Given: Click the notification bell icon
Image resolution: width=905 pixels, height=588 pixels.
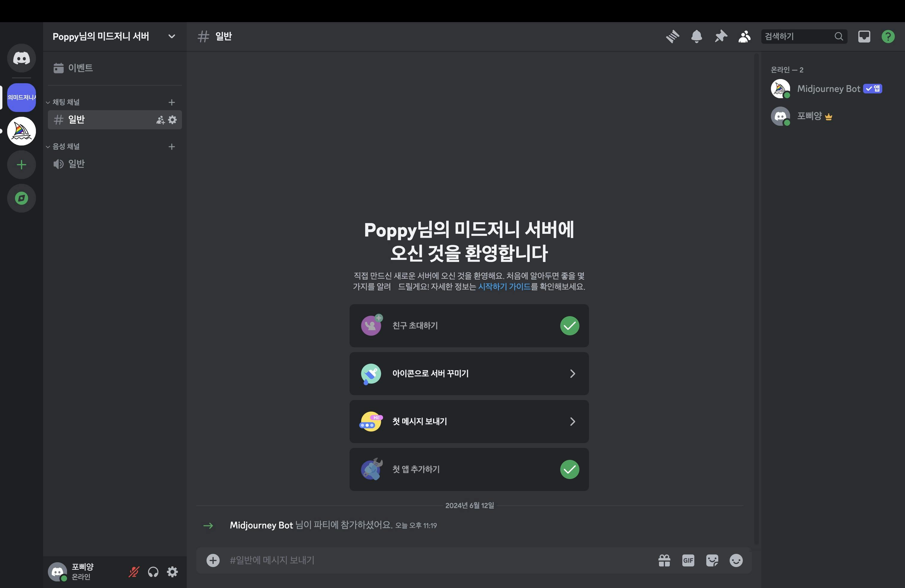Looking at the screenshot, I should click(x=696, y=37).
